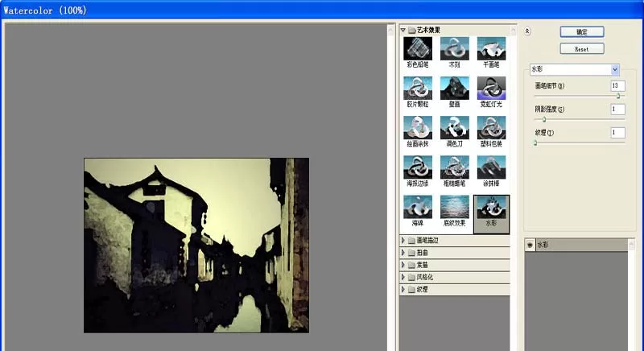Click the 画笔细节 value field showing 13
644x351 pixels.
[617, 86]
